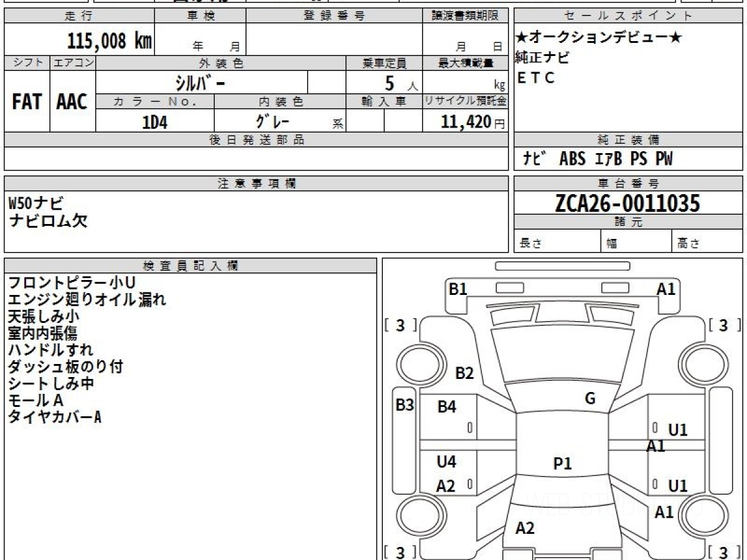The height and width of the screenshot is (560, 747).
Task: Select the カラーNo. label
Action: click(x=156, y=101)
